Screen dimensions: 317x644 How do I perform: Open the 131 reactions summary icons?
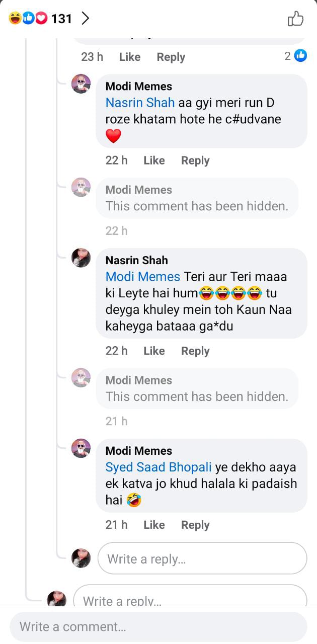pos(28,19)
